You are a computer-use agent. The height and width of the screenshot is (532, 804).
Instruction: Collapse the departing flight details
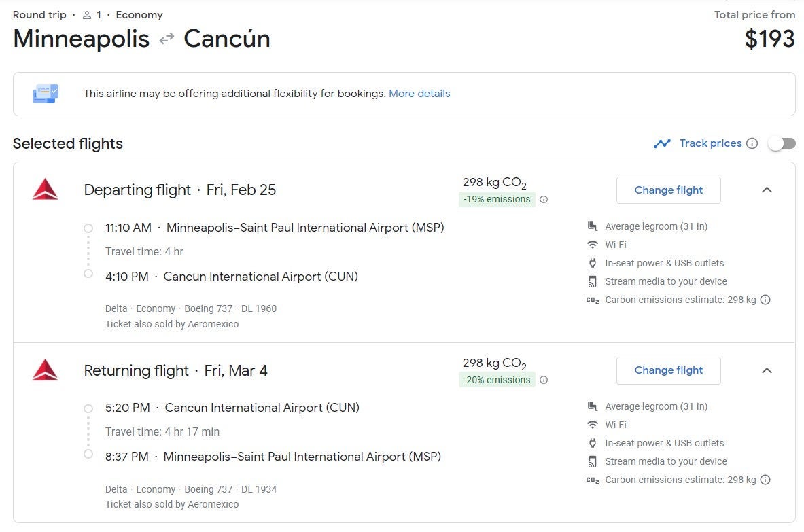tap(767, 190)
